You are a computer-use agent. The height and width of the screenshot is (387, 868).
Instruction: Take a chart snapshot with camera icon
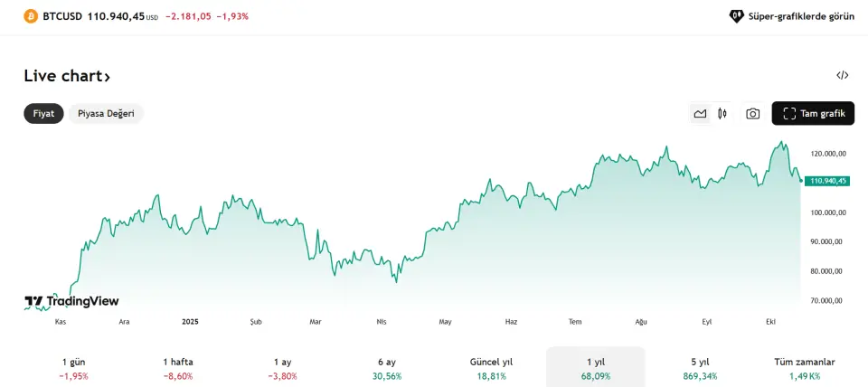(752, 114)
